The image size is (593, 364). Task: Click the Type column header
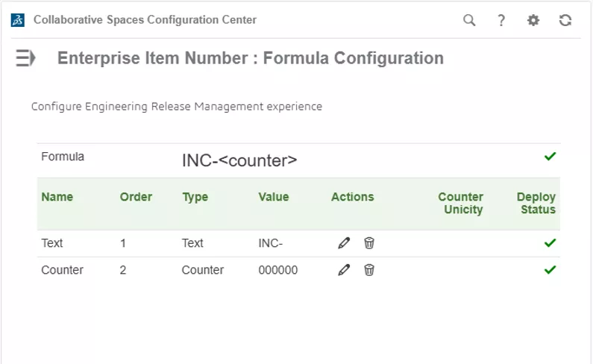click(x=195, y=197)
